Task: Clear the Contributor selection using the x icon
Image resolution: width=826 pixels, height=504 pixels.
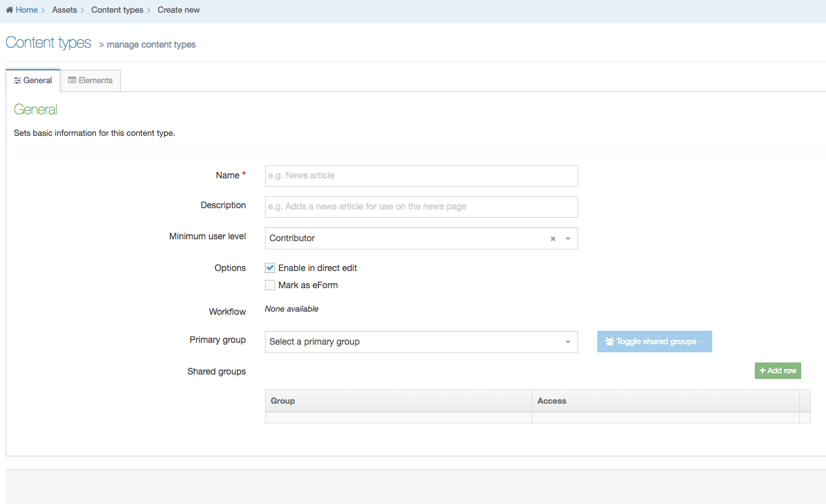Action: point(552,238)
